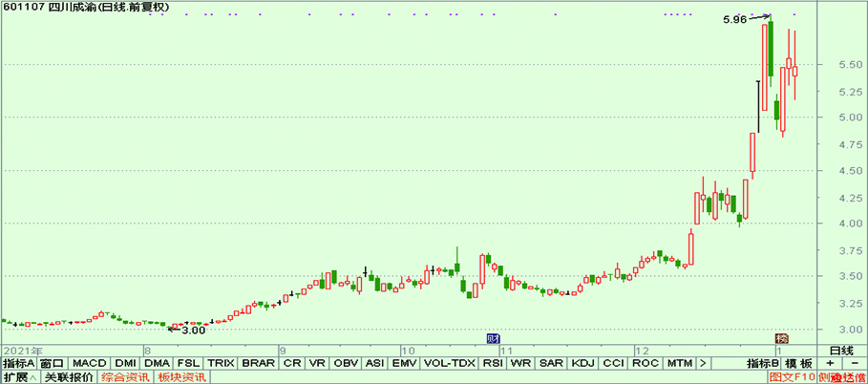Click the brown 榜 marker icon
Image resolution: width=868 pixels, height=384 pixels.
pos(781,338)
